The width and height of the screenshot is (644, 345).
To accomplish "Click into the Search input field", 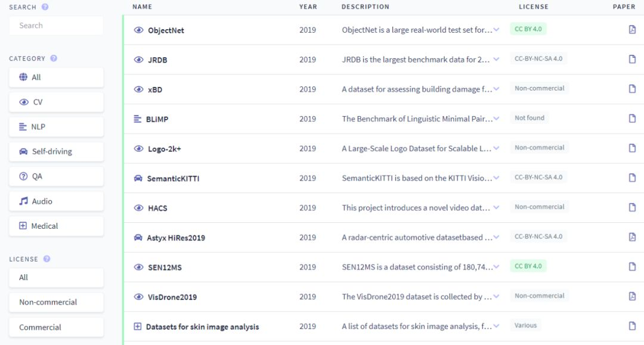I will 56,26.
